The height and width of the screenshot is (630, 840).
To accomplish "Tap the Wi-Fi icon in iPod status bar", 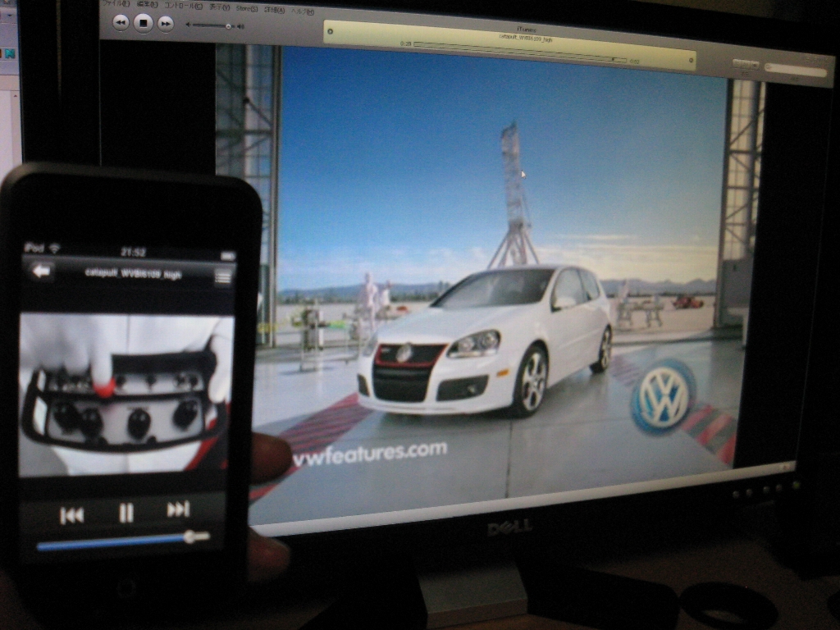I will pyautogui.click(x=55, y=248).
